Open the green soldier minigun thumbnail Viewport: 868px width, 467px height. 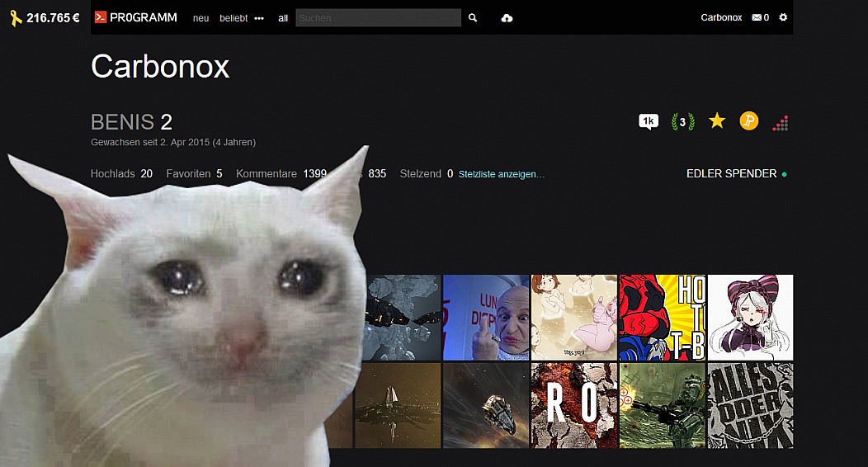point(662,406)
